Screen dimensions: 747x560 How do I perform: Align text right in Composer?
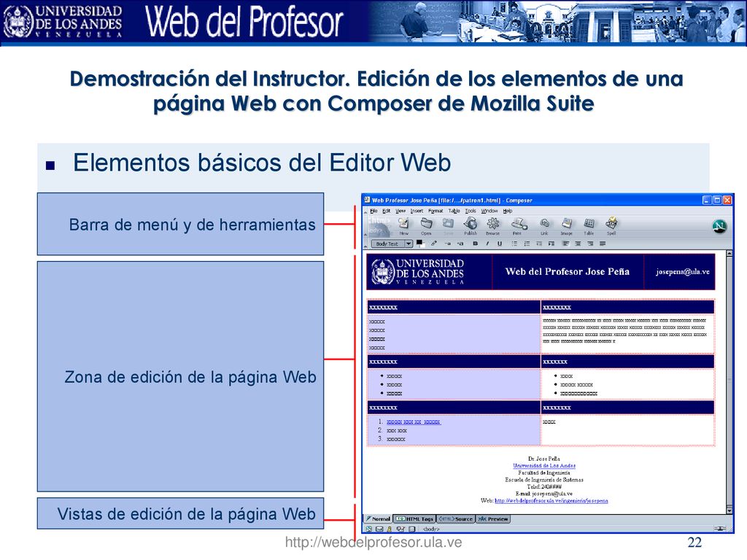point(590,244)
